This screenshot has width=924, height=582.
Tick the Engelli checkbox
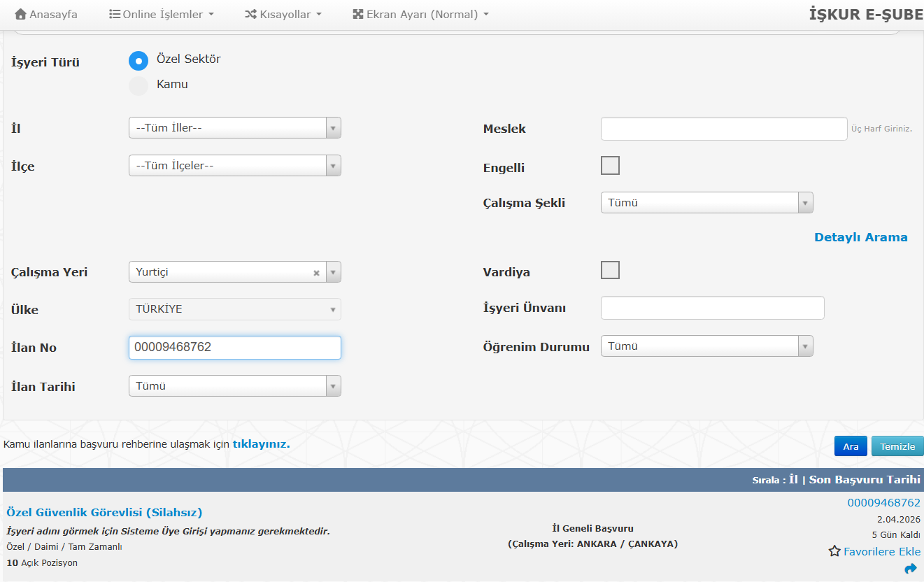[x=610, y=166]
